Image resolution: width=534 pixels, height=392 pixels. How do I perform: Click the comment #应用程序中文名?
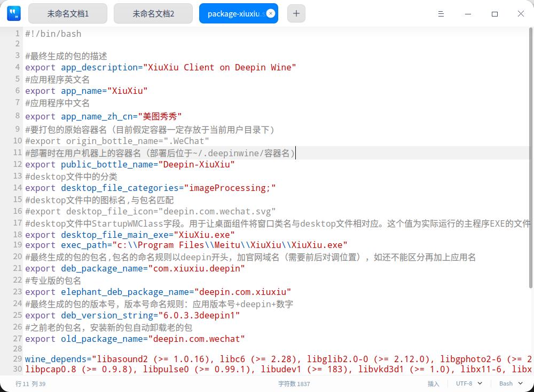(x=57, y=103)
